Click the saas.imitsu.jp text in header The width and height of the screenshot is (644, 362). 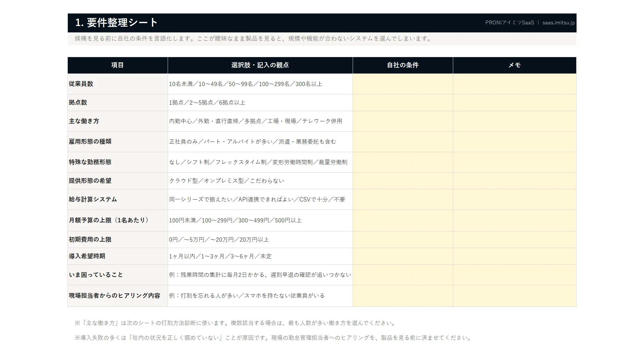[559, 23]
